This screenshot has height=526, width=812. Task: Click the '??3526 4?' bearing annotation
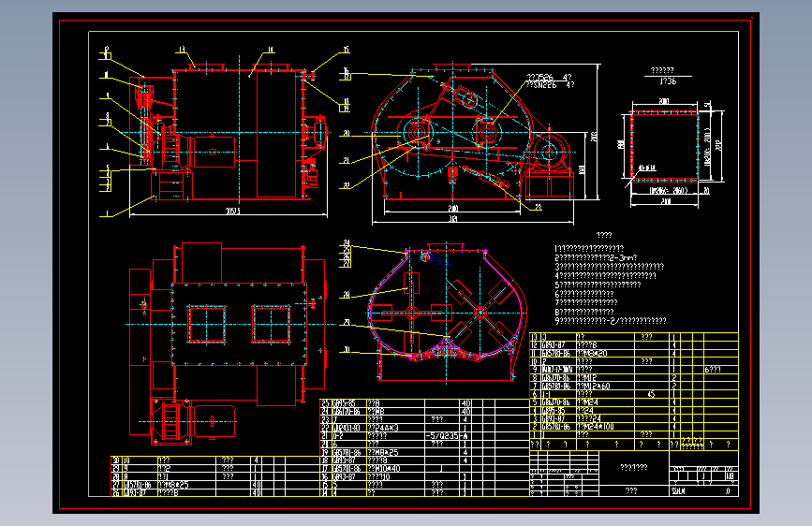(x=549, y=77)
